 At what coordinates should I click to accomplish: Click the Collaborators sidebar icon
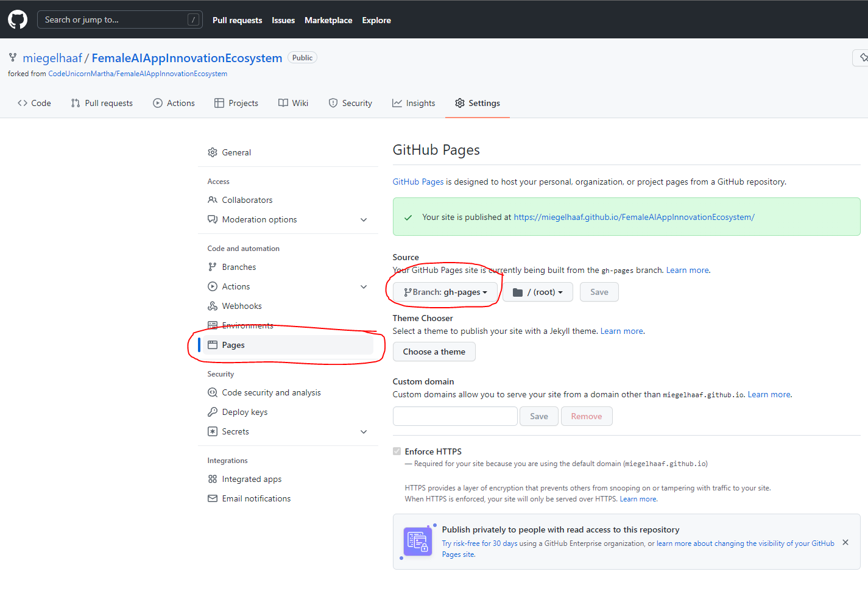tap(213, 199)
